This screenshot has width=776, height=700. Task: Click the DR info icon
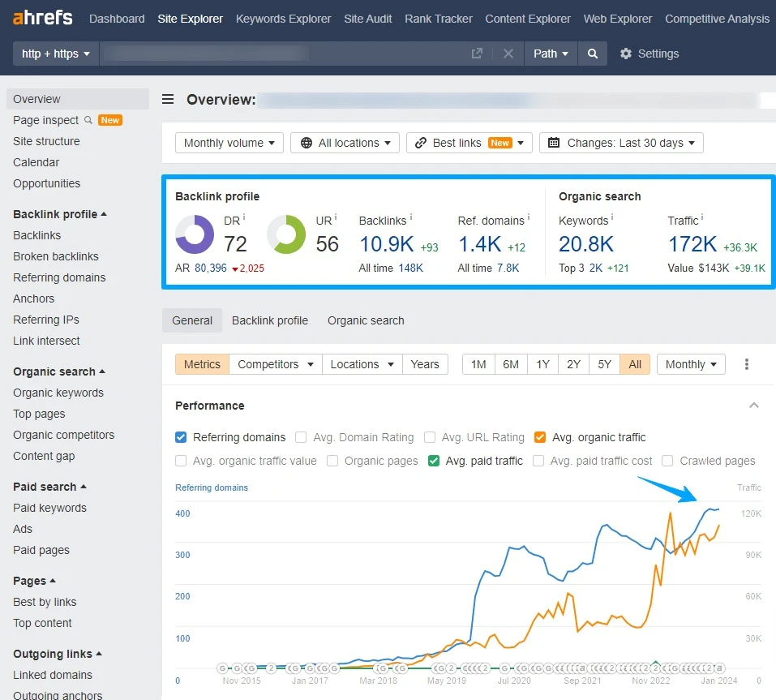(244, 217)
